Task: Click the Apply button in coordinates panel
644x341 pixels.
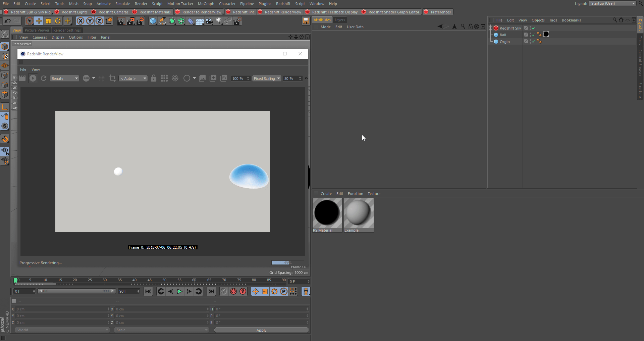Action: [x=261, y=330]
